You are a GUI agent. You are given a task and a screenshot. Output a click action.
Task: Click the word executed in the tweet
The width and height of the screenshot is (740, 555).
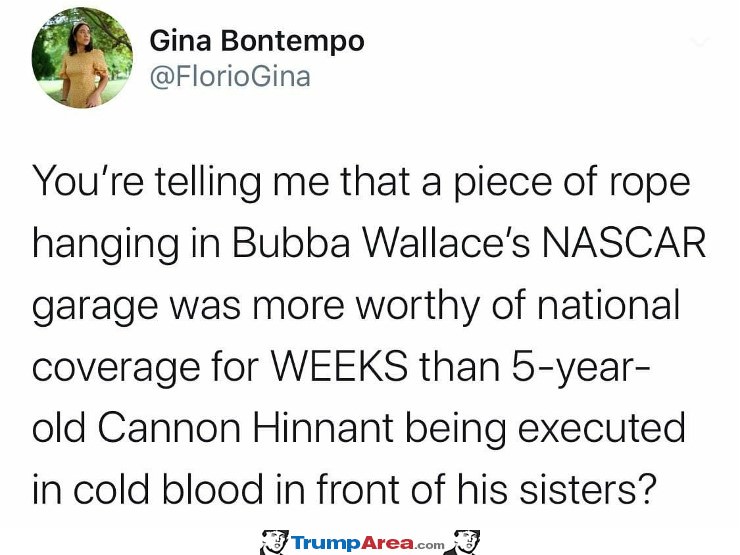point(602,428)
